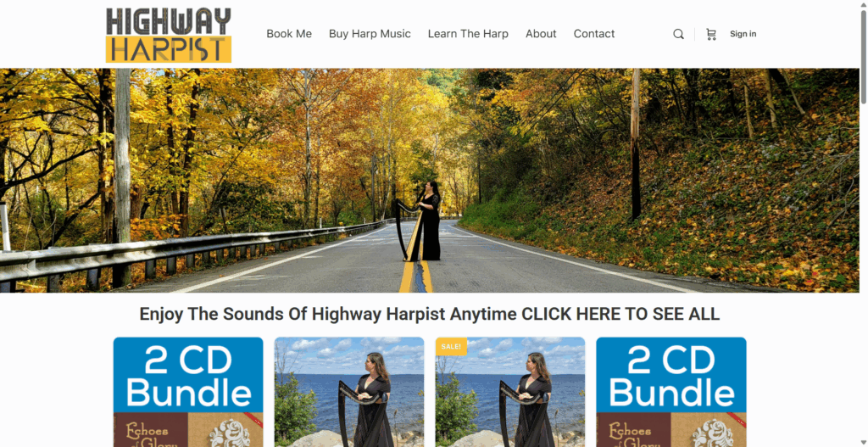Click the Highway Harpist logo
This screenshot has width=868, height=447.
coord(169,34)
